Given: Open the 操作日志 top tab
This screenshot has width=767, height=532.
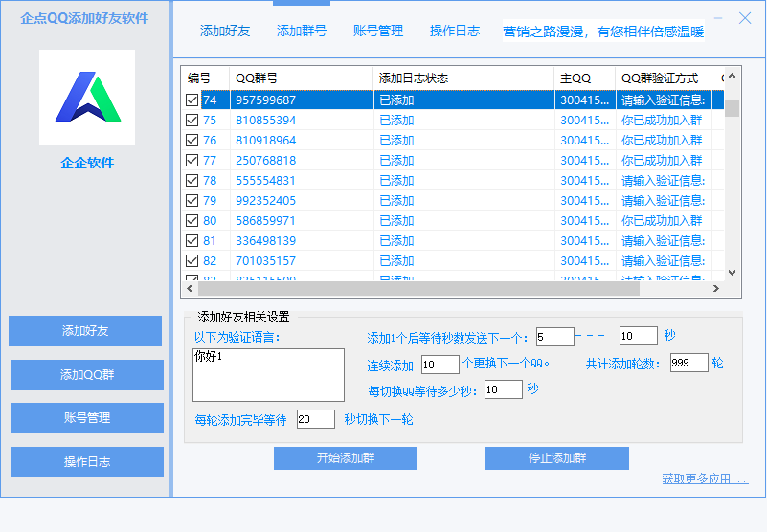Looking at the screenshot, I should pos(455,32).
